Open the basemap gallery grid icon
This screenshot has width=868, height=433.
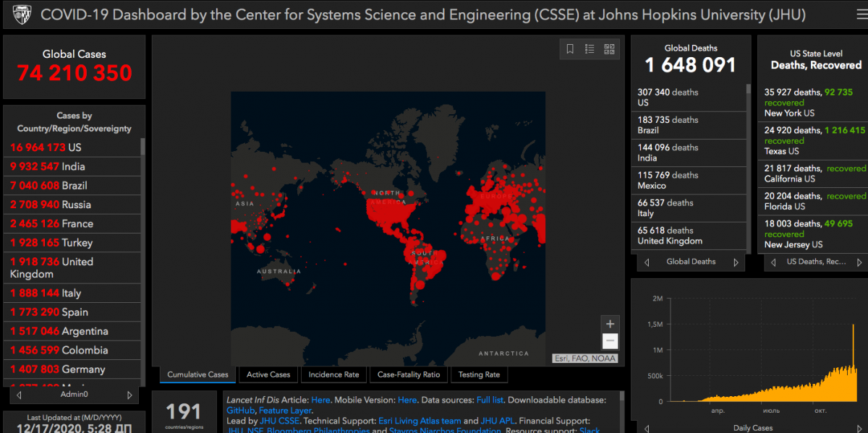(609, 49)
